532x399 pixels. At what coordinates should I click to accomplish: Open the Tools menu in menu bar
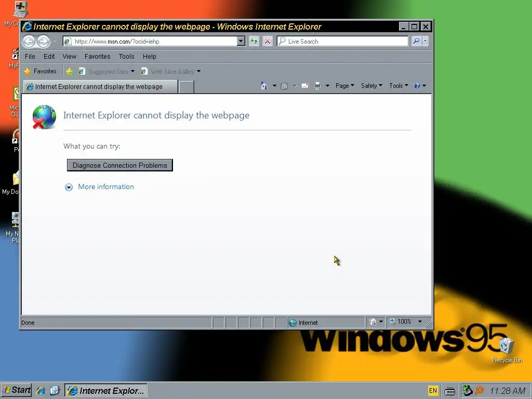[x=126, y=57]
